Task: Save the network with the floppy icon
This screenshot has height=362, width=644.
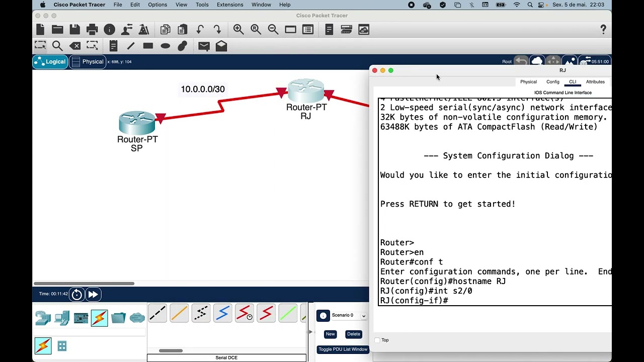Action: (x=74, y=30)
